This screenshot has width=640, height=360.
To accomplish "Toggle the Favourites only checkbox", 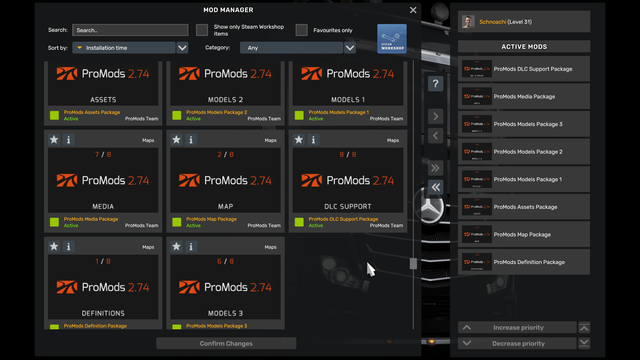I will (302, 30).
